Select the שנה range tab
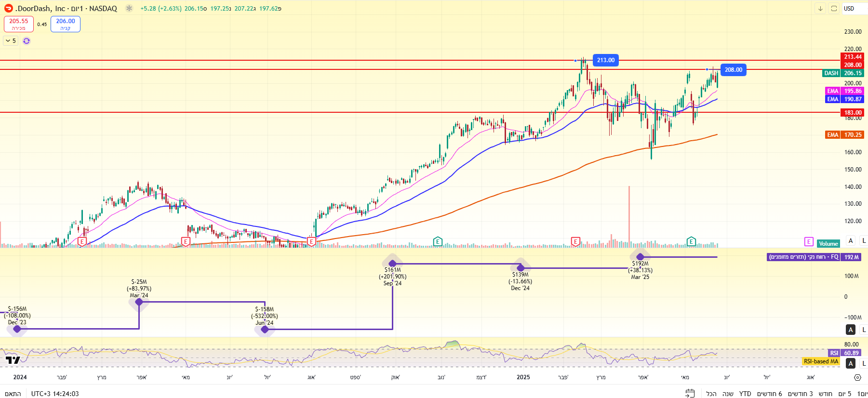Image resolution: width=868 pixels, height=398 pixels. pos(728,394)
